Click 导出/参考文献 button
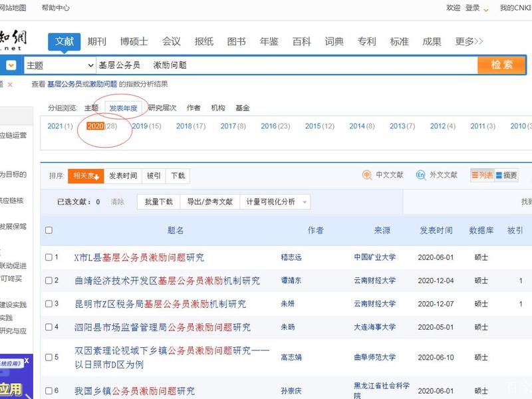Image resolution: width=532 pixels, height=399 pixels. tap(209, 202)
